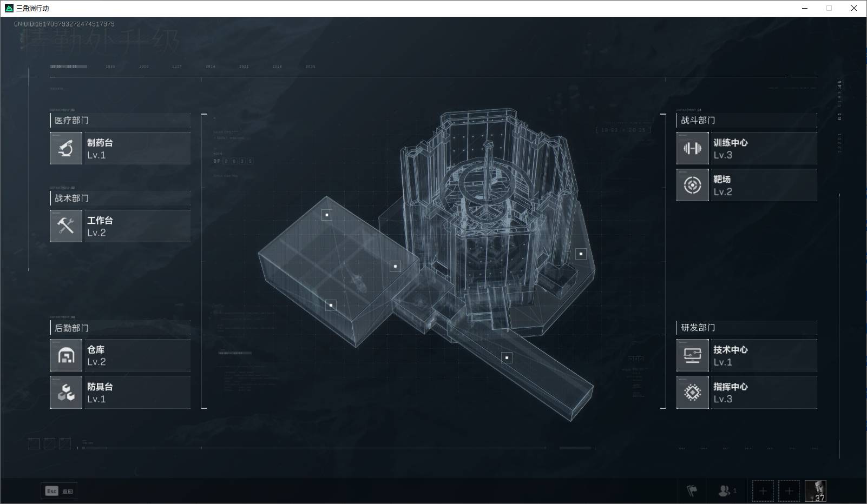
Task: Select the 工作台 hammer and wrench icon
Action: click(66, 226)
